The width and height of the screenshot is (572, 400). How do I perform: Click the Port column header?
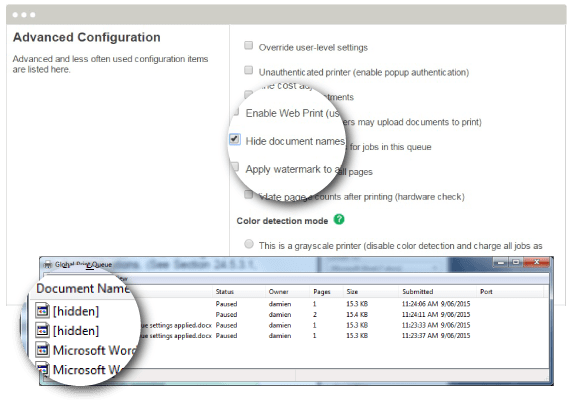(x=486, y=292)
